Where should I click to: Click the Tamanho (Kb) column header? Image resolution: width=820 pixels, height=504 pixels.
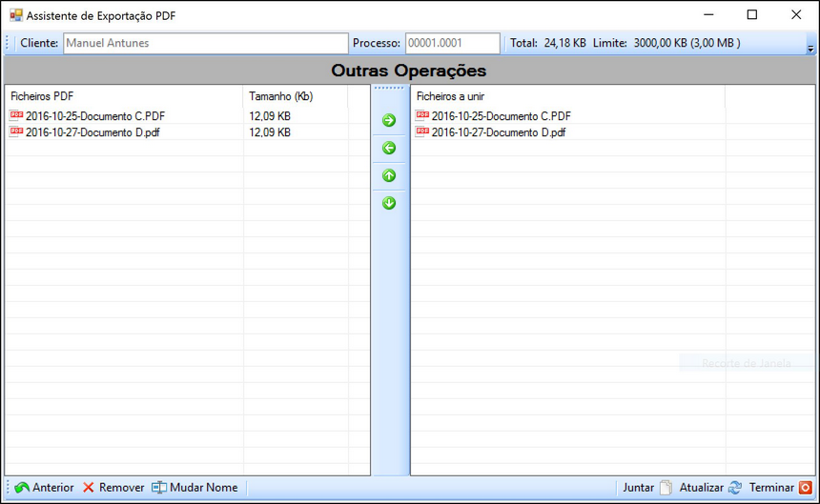click(296, 96)
